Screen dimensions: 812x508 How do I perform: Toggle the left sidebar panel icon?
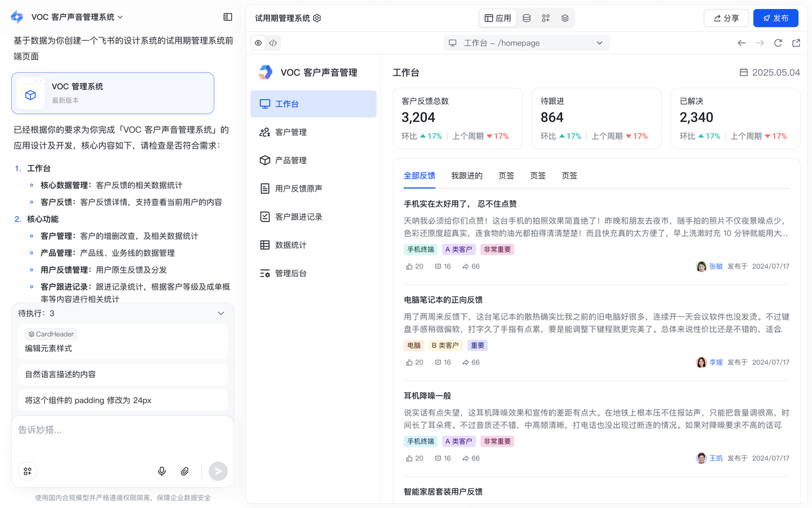[228, 17]
